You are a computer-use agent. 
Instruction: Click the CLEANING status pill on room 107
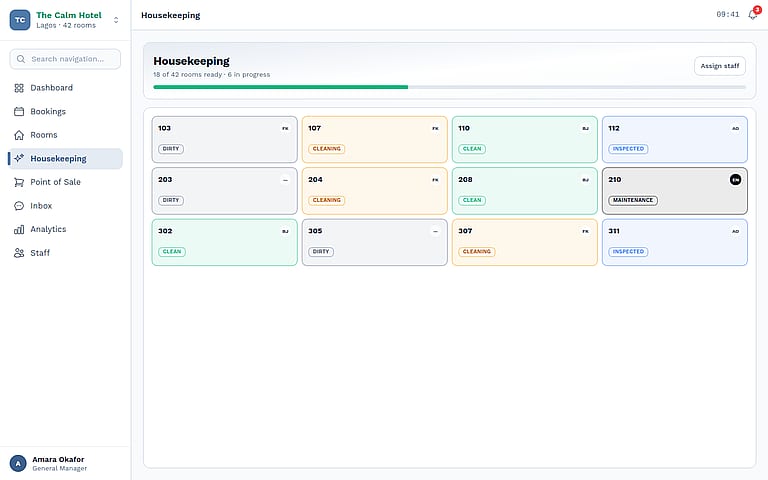(327, 149)
